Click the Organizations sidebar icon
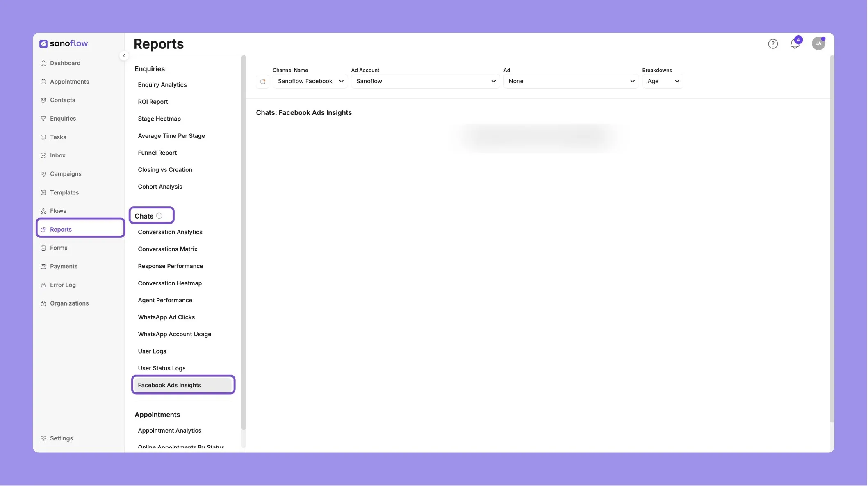Image resolution: width=868 pixels, height=486 pixels. pyautogui.click(x=43, y=303)
